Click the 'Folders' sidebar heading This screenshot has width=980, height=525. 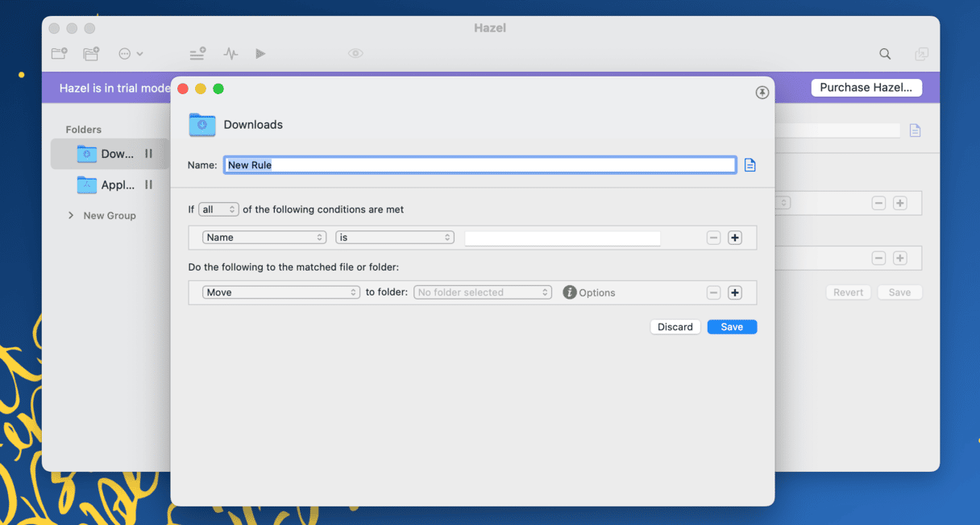pos(84,130)
